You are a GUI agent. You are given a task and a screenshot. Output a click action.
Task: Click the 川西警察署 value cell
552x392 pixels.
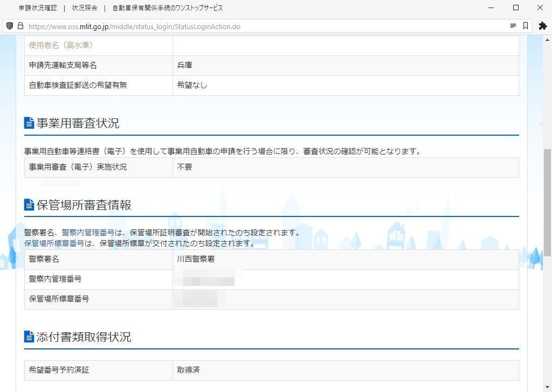click(346, 260)
